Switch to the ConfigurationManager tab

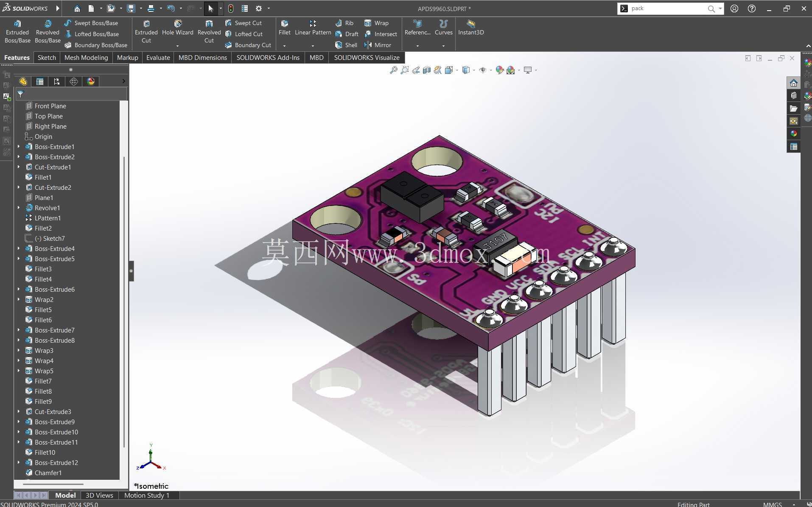tap(57, 82)
